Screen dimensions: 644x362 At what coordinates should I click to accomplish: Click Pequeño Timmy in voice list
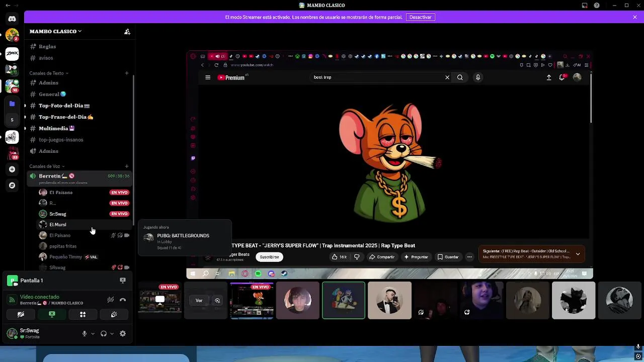[84, 257]
